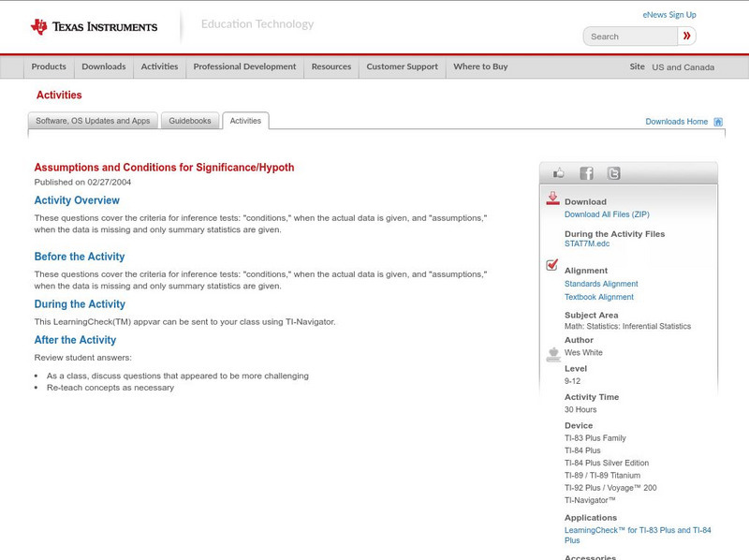
Task: Open Software, OS Updates and Apps tab
Action: 93,121
